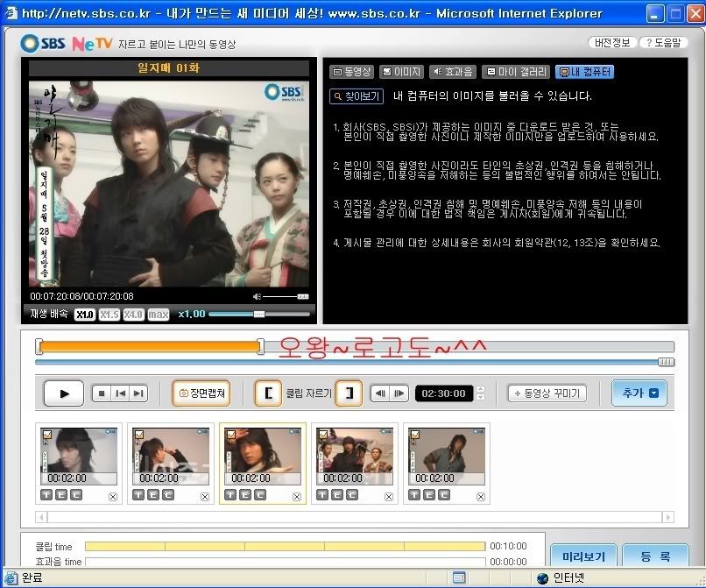The width and height of the screenshot is (706, 588).
Task: Stop playback with the square stop icon
Action: (x=102, y=393)
